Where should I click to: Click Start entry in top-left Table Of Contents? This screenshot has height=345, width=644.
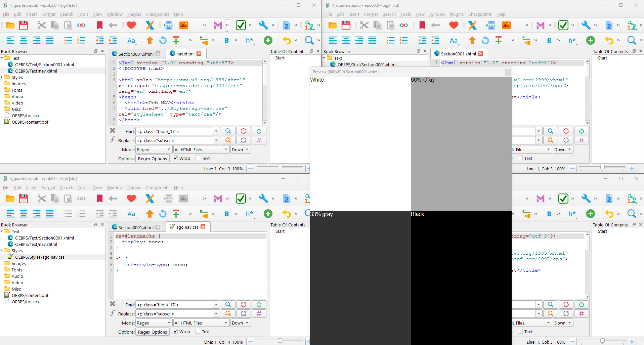tap(280, 58)
